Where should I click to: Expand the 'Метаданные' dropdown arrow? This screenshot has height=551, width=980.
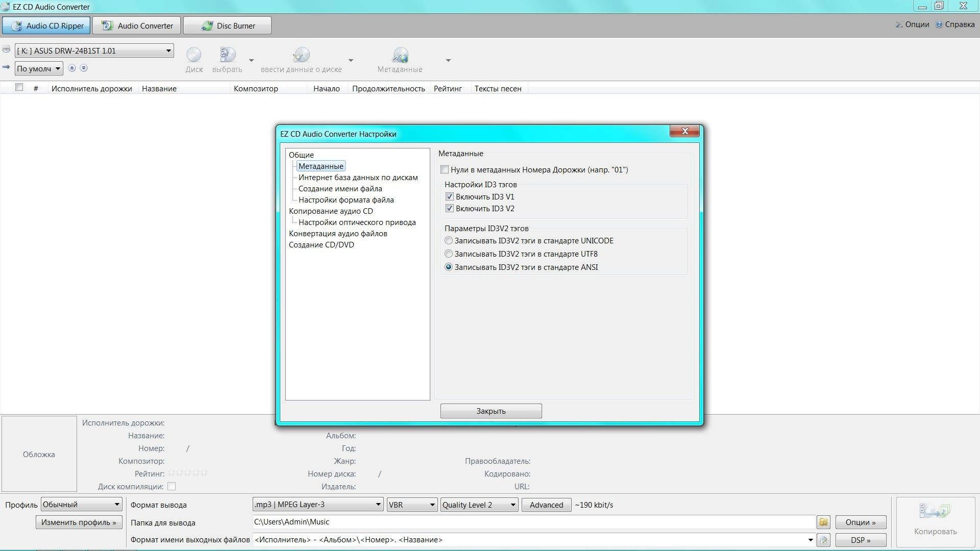coord(448,60)
